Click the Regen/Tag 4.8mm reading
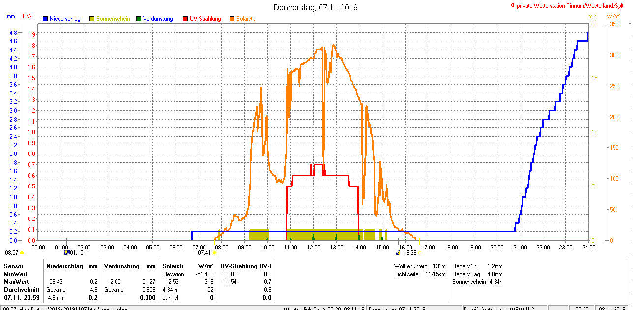644x310 pixels. tap(477, 274)
